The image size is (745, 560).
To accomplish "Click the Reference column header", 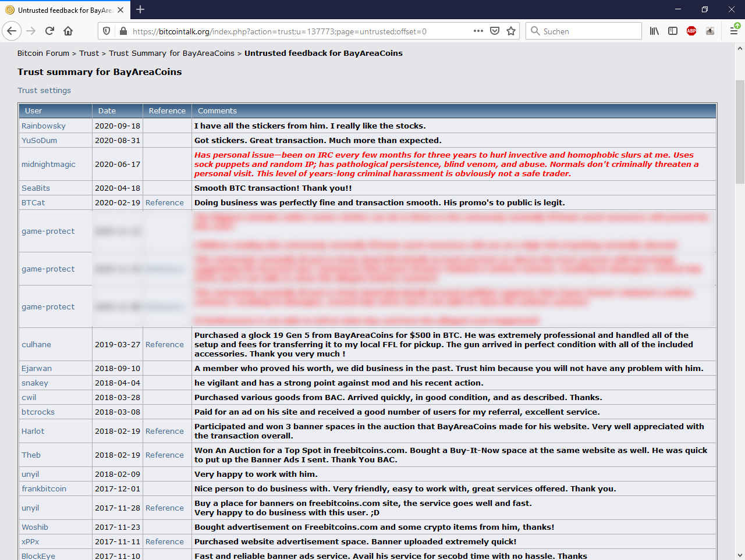I will point(167,110).
